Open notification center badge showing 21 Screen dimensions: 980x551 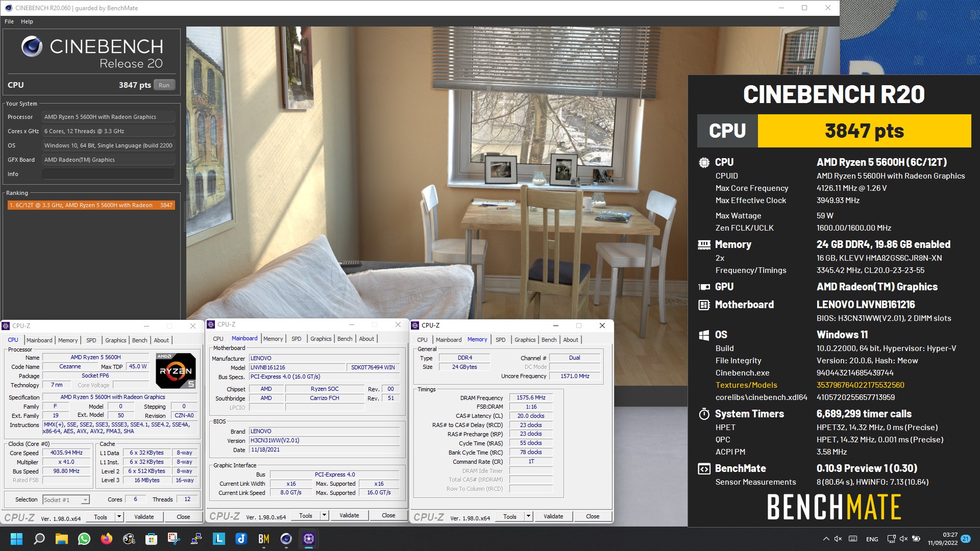click(966, 539)
